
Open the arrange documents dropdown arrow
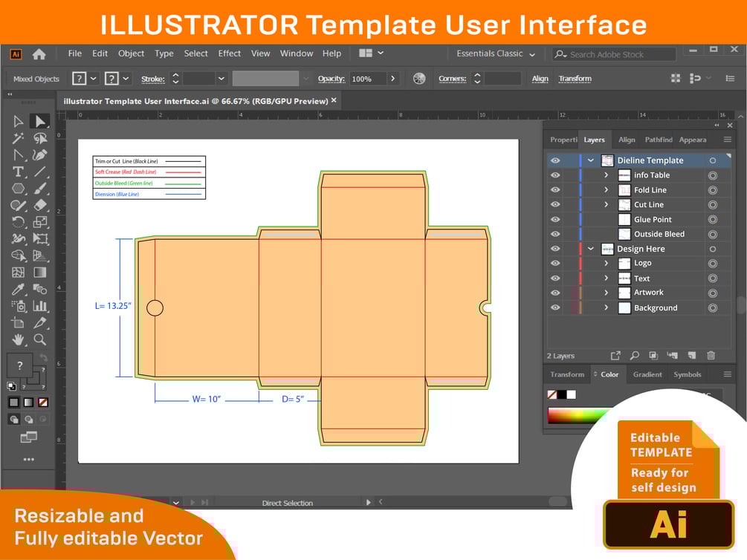[381, 53]
